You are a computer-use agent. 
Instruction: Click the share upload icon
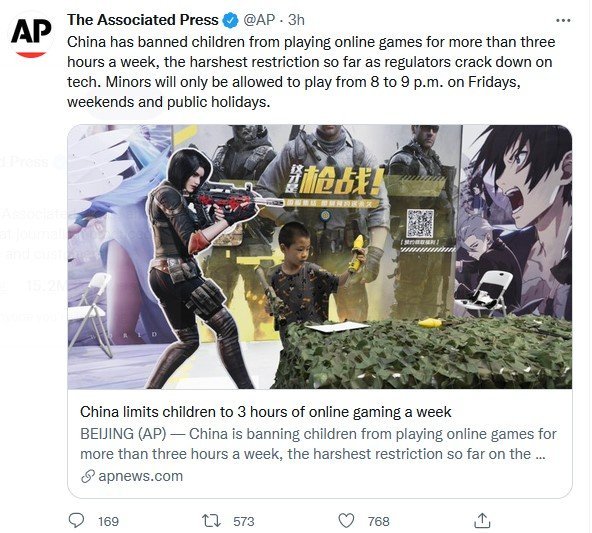coord(482,520)
